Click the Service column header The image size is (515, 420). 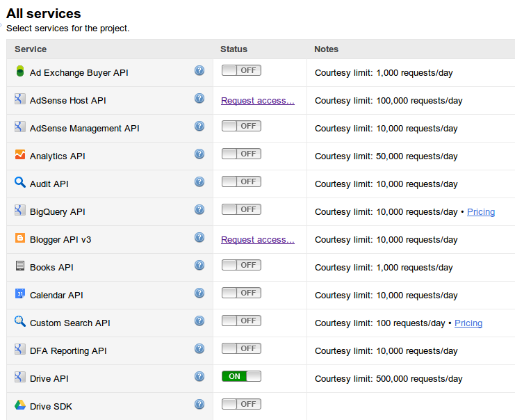(31, 49)
